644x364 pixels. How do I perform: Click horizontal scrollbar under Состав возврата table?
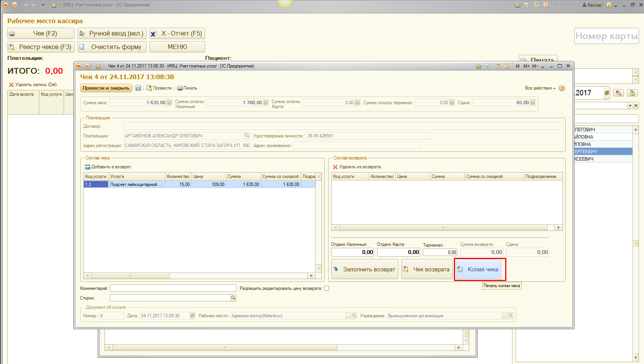pyautogui.click(x=443, y=228)
